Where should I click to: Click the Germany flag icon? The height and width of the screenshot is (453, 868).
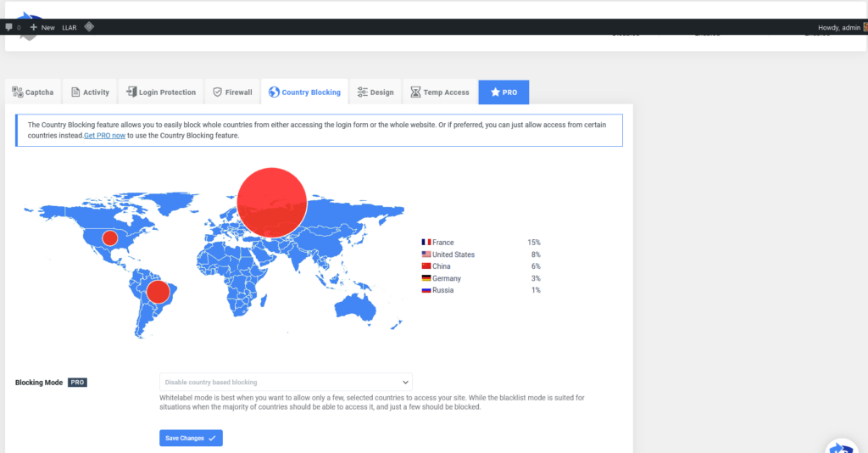point(426,278)
